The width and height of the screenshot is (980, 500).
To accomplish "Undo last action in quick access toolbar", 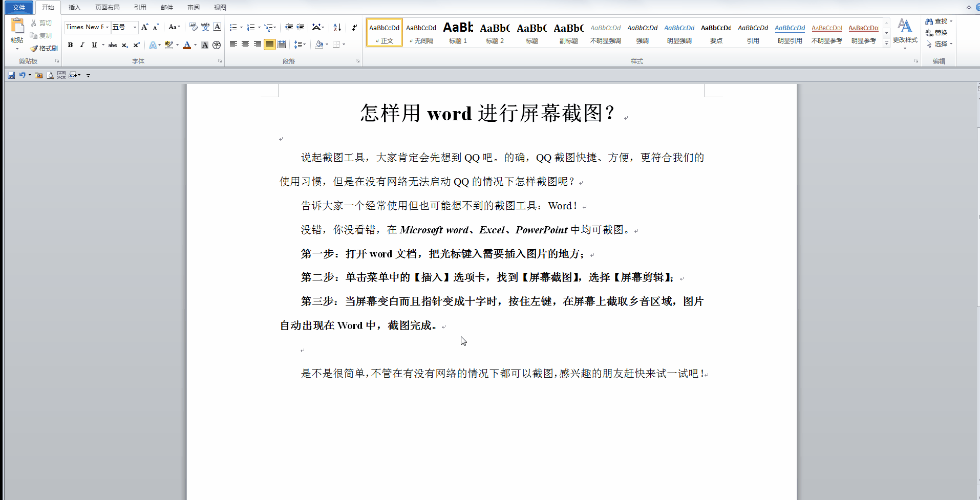I will pos(22,75).
